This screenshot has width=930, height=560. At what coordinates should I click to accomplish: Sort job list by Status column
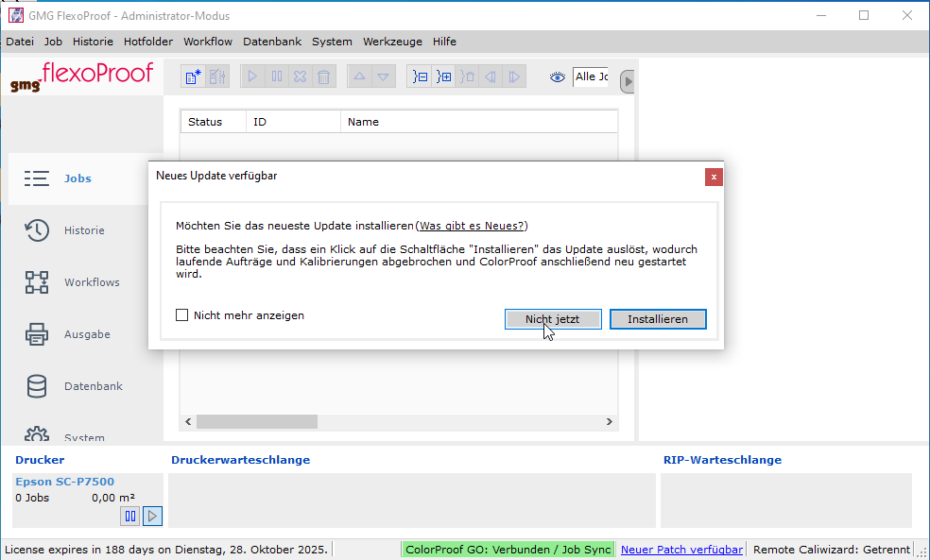click(x=214, y=122)
